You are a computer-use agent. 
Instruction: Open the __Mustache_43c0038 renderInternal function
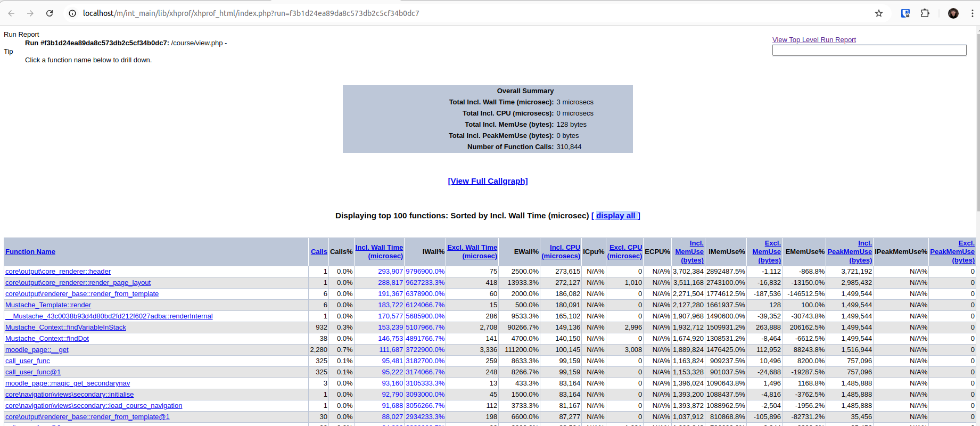(109, 316)
